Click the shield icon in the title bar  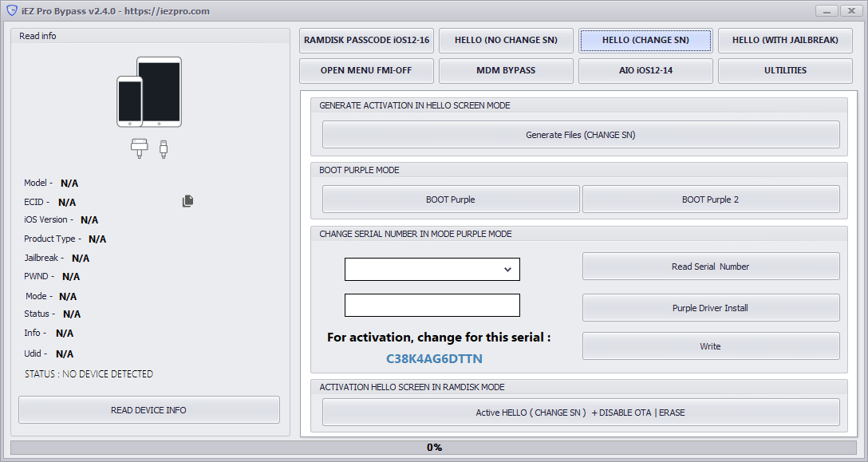(13, 10)
